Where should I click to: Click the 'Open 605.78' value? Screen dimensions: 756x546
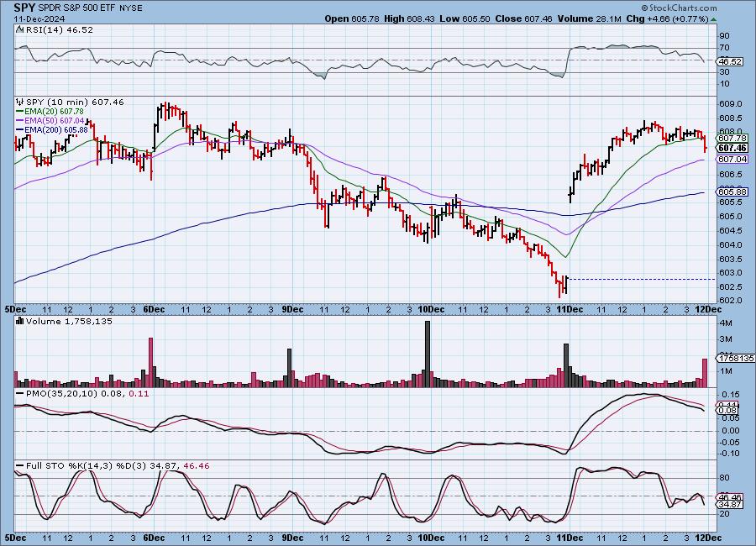[351, 18]
